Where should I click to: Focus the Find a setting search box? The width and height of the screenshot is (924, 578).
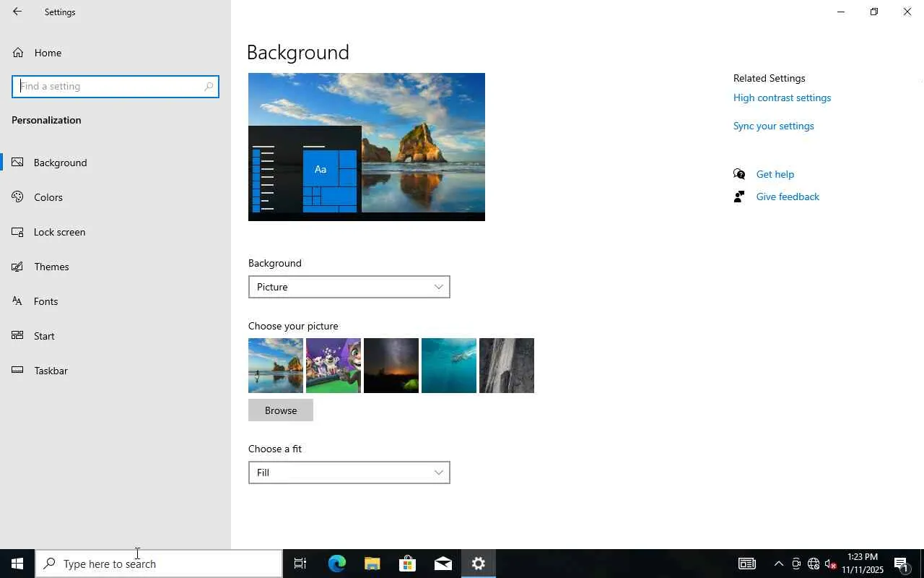tap(115, 86)
